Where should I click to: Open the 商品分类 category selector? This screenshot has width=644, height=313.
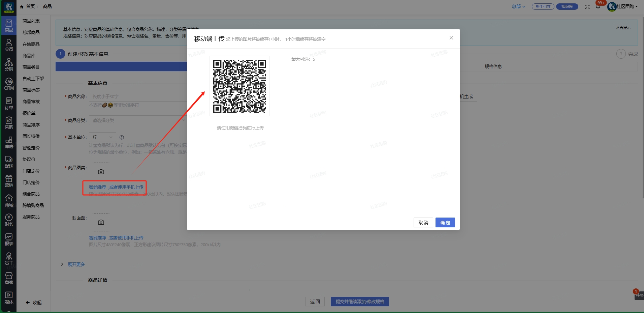pyautogui.click(x=138, y=120)
